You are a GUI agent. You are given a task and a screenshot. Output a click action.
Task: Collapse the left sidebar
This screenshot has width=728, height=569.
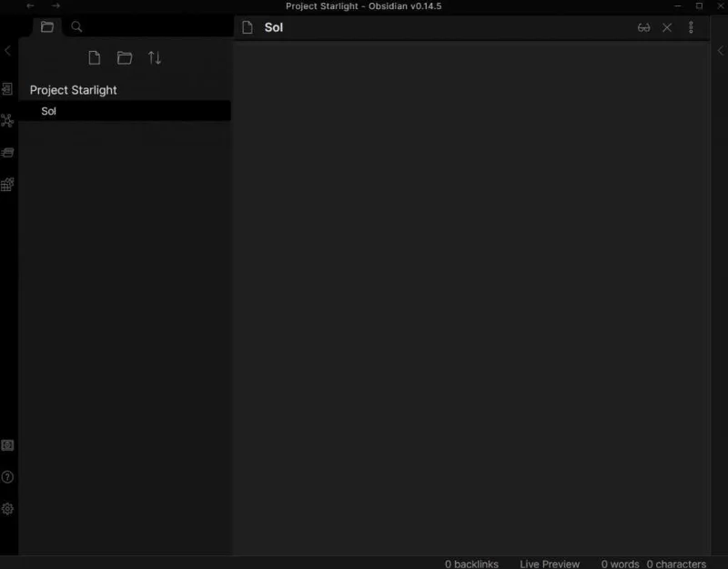[7, 51]
